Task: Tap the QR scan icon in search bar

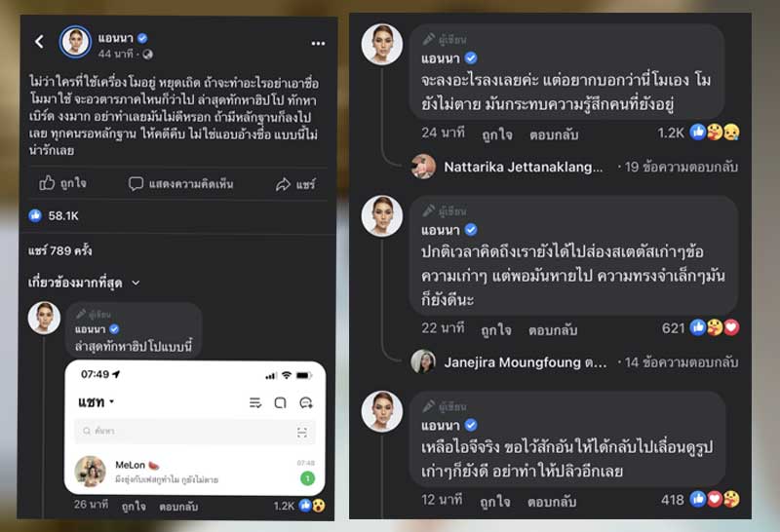Action: pyautogui.click(x=302, y=432)
